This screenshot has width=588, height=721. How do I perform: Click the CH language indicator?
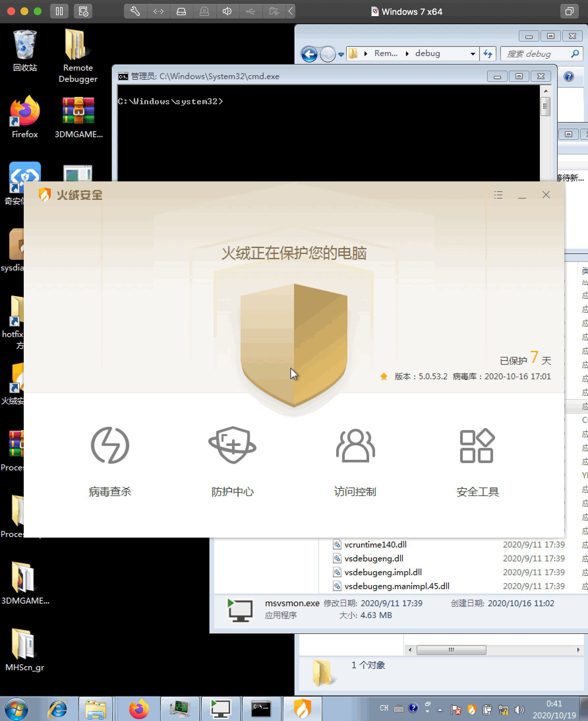384,708
